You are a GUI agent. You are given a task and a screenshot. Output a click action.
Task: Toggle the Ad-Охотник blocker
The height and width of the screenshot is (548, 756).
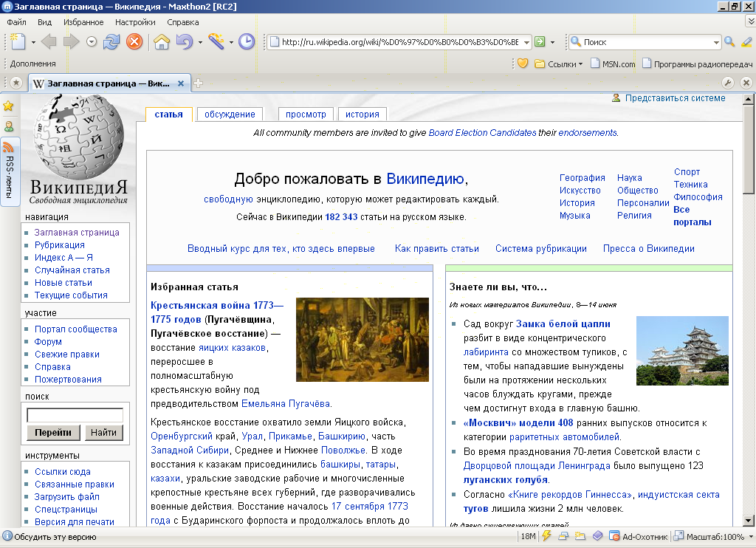(639, 536)
